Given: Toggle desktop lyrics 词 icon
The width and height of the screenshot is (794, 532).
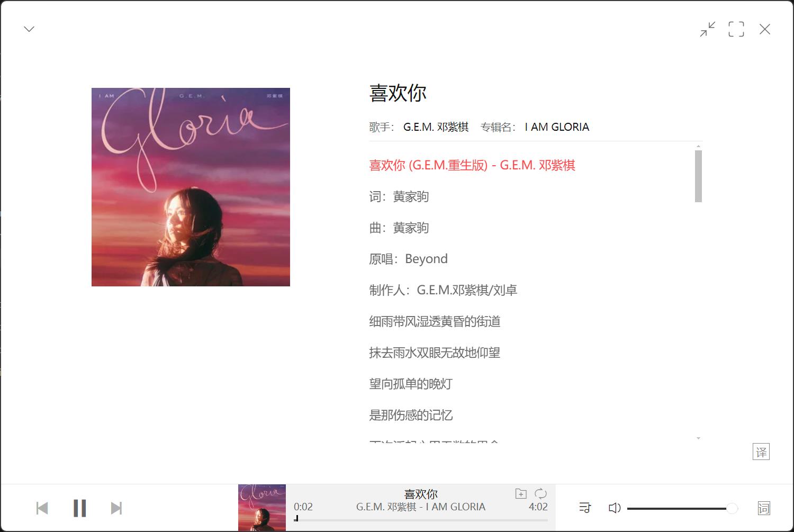Looking at the screenshot, I should [x=764, y=508].
